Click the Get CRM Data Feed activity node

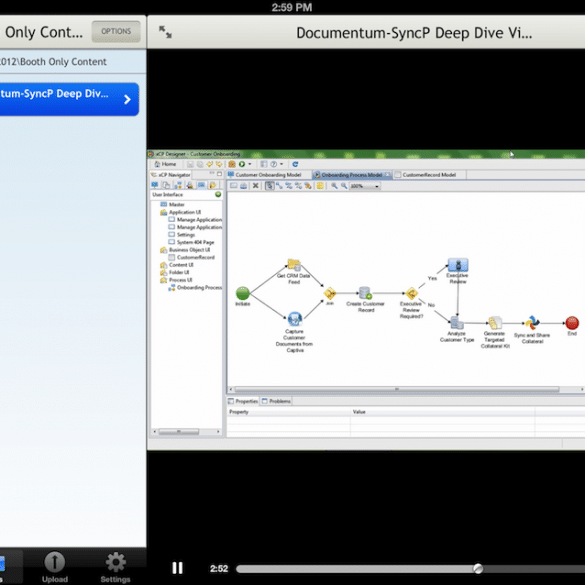click(294, 265)
